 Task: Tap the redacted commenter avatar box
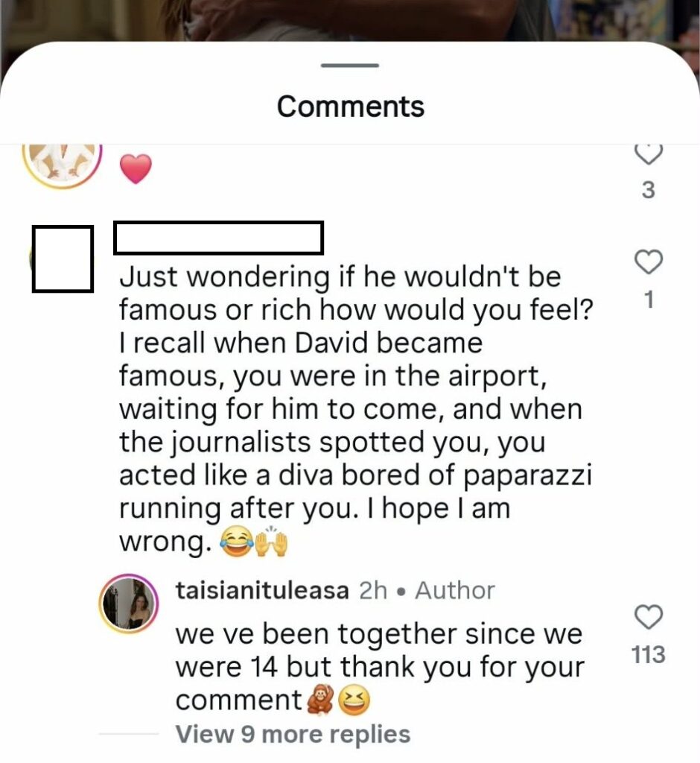(x=63, y=259)
